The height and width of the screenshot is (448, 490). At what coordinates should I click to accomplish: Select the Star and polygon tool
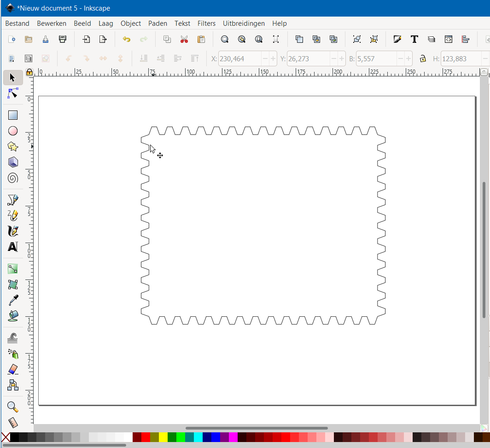[13, 146]
